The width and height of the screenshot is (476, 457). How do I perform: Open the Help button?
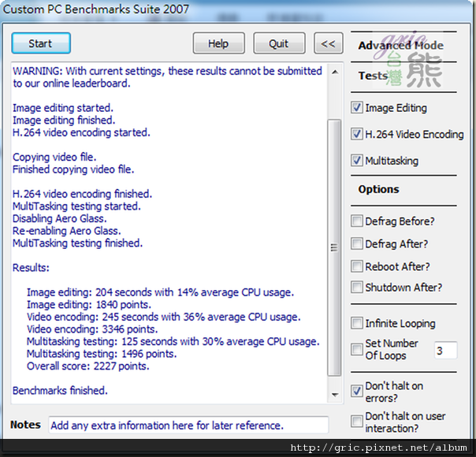218,43
